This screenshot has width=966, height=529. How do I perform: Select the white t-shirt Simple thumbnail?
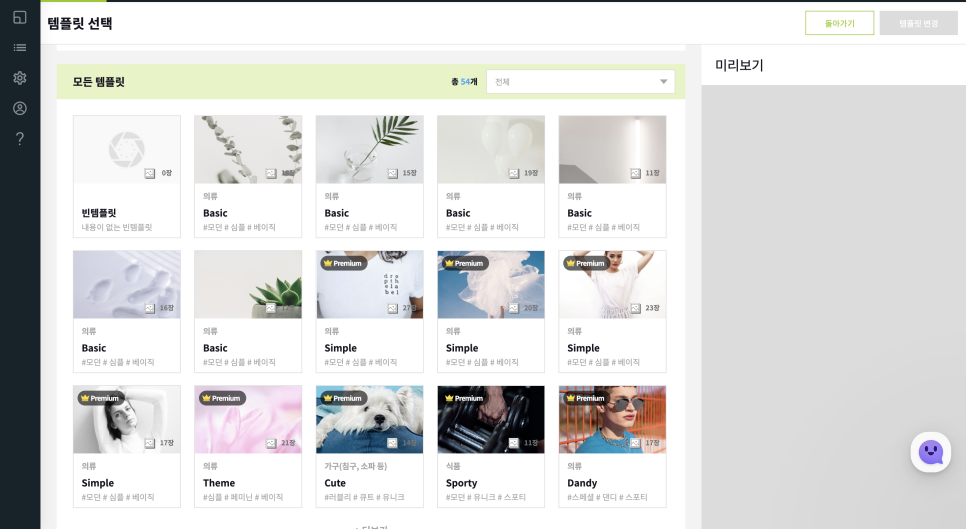point(370,285)
